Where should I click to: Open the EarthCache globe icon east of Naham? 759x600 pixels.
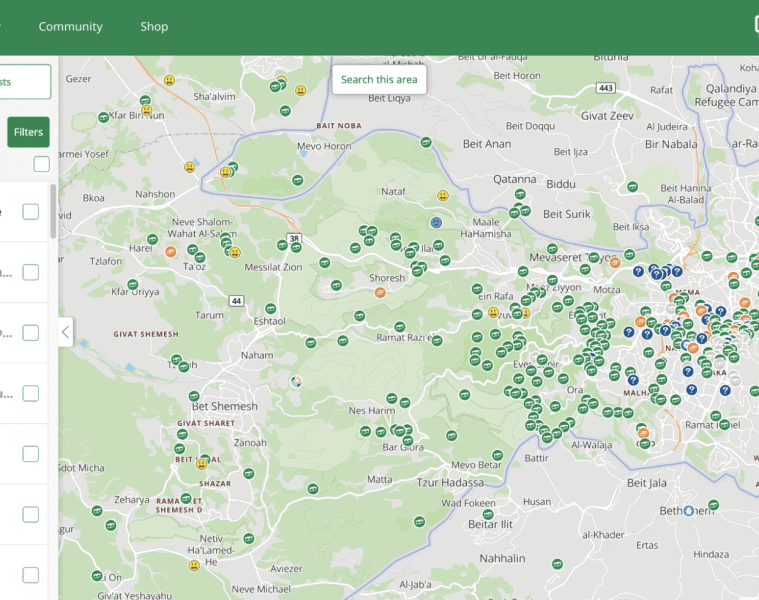click(x=295, y=381)
